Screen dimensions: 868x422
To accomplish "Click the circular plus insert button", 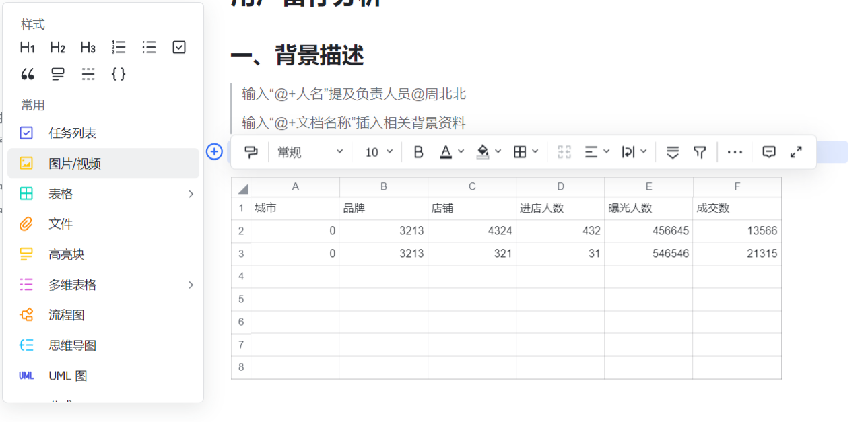I will point(213,152).
